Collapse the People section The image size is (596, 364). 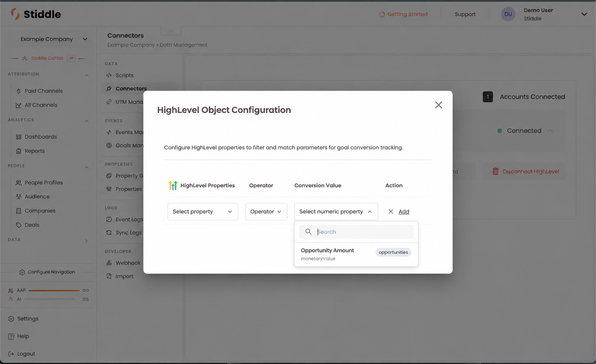[x=87, y=167]
